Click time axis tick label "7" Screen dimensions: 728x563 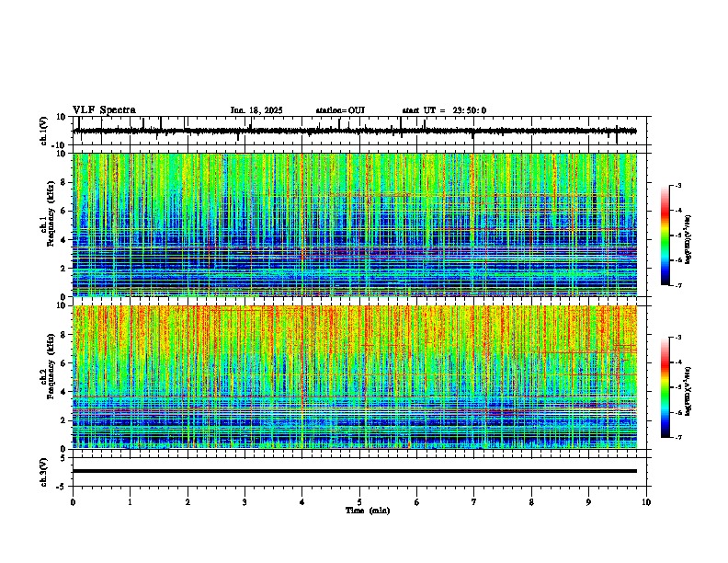point(474,502)
